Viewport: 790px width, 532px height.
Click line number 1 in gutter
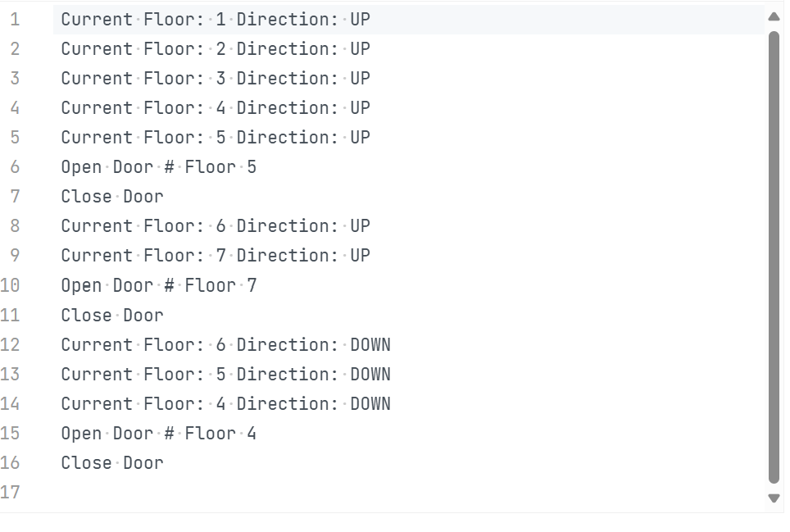[15, 19]
